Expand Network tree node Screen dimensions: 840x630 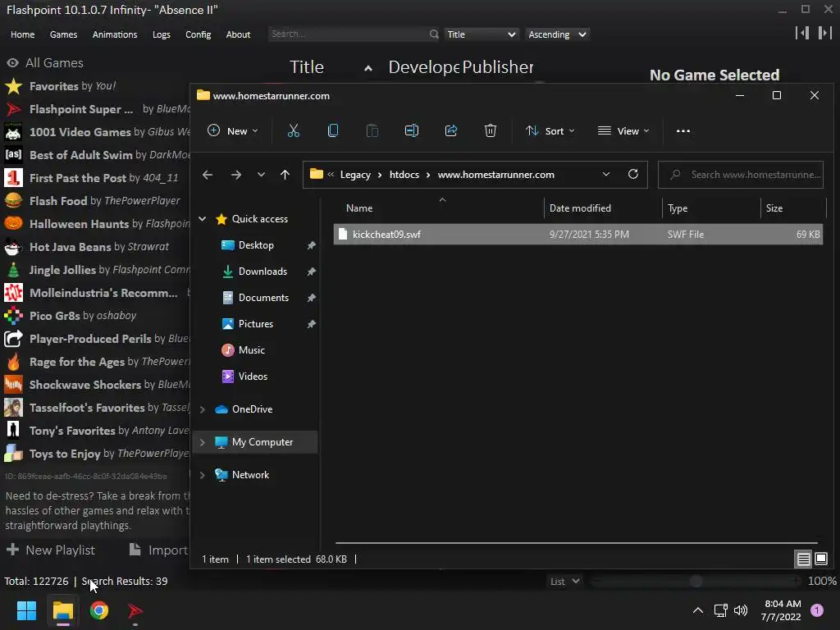pyautogui.click(x=203, y=475)
